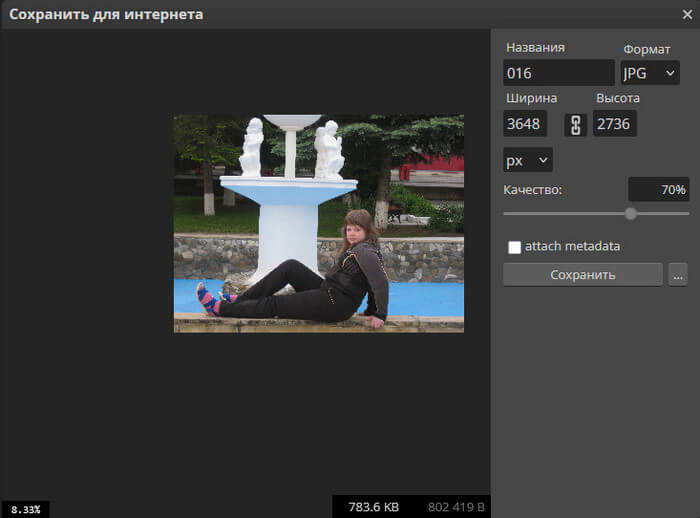
Task: Click the 802 419 B original size readout
Action: 457,507
